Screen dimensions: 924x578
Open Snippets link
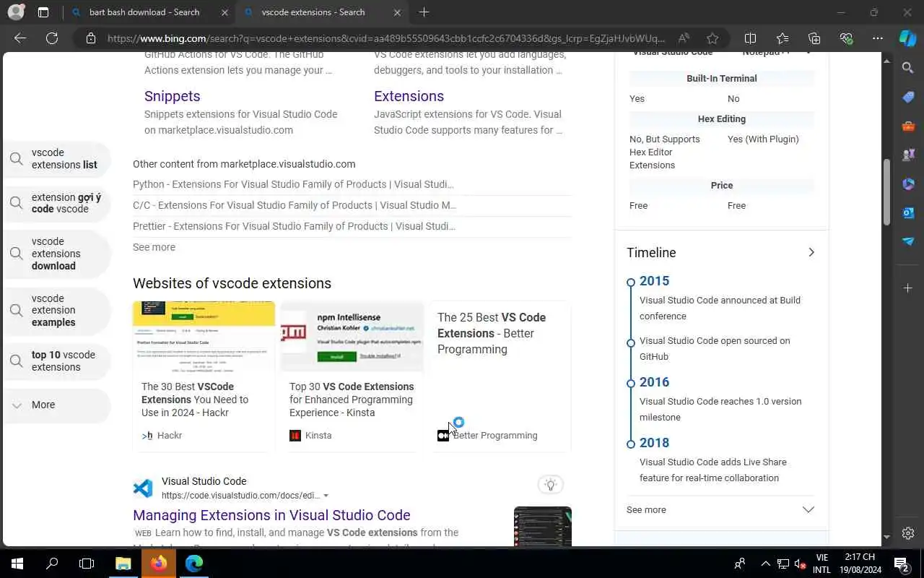[x=172, y=96]
